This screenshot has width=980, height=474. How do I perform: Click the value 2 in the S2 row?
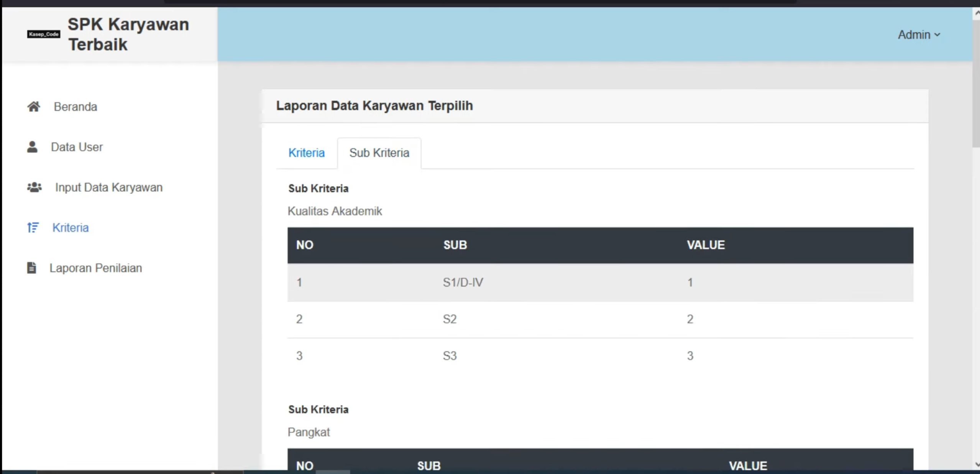(690, 319)
